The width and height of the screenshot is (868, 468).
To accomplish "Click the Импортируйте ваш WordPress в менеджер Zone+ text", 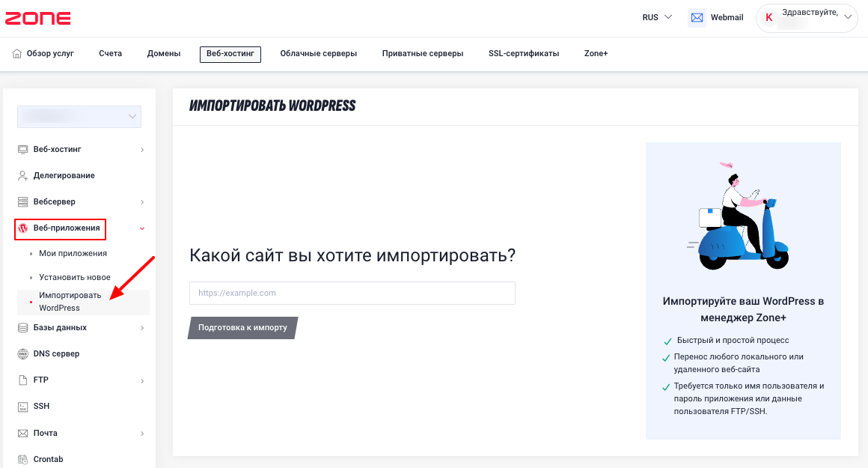I will click(743, 309).
